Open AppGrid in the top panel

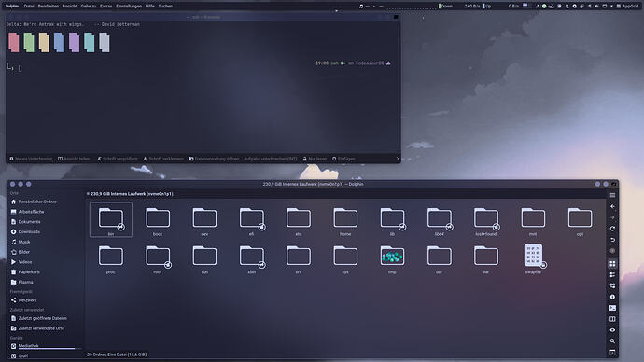[x=627, y=7]
